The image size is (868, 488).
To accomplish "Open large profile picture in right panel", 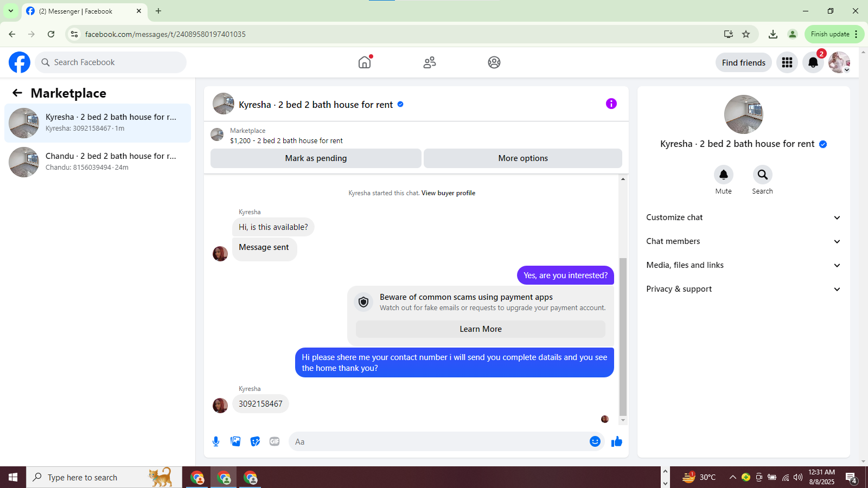I will point(744,114).
